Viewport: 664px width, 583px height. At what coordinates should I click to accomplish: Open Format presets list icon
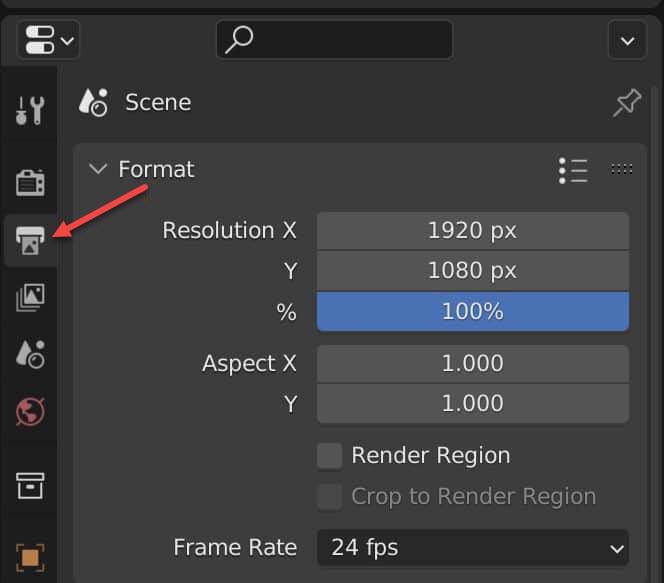573,170
